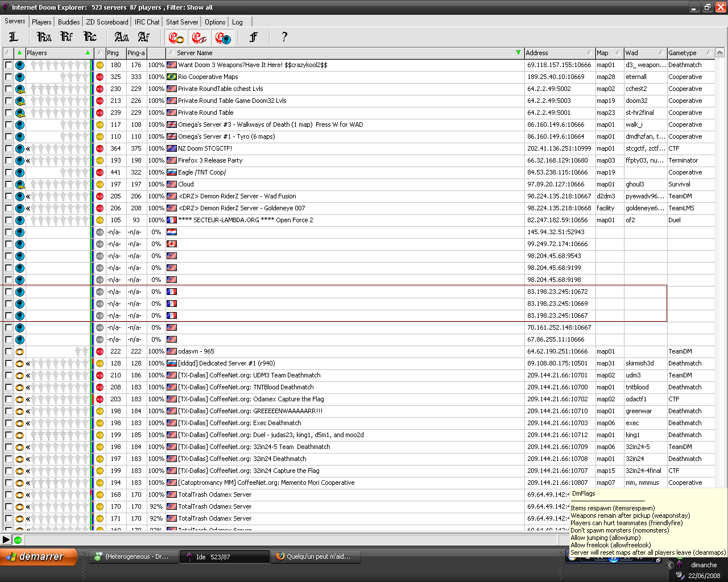
Task: Click Skulltag icon on Rio Cooperative Maps row
Action: click(20, 77)
